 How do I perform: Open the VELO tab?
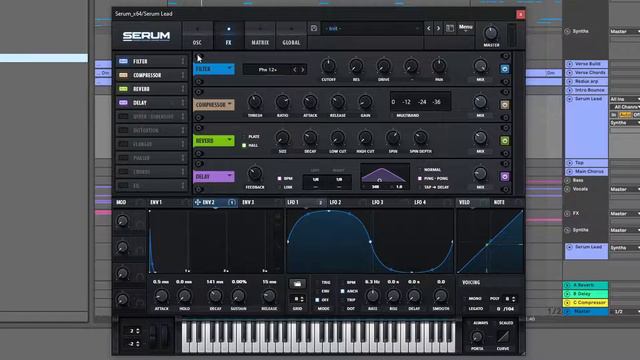click(464, 202)
